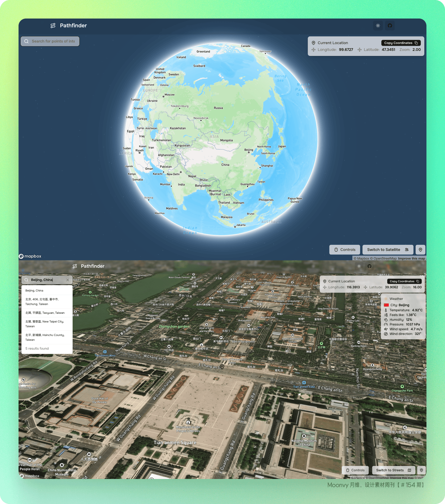
Task: Open Controls panel on Beijing map
Action: tap(355, 470)
